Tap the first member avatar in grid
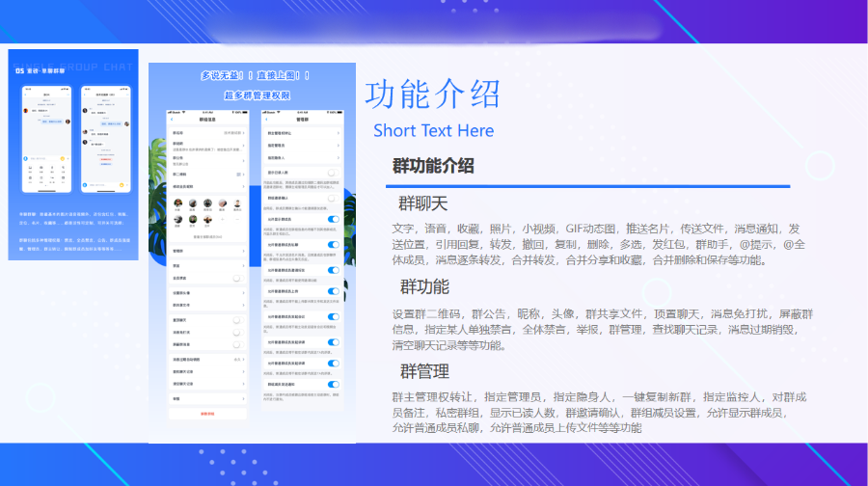Screen dimensions: 868x486 click(177, 203)
